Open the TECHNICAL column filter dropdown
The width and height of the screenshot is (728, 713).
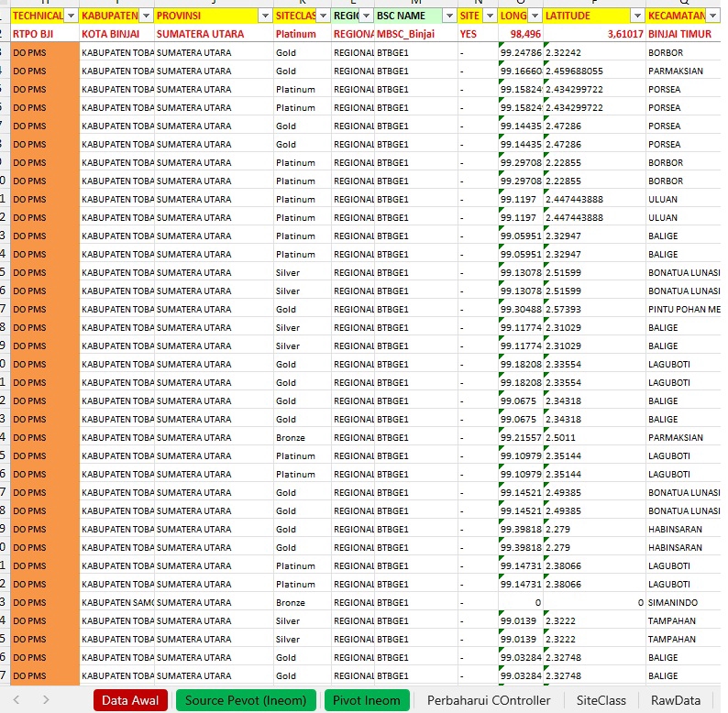pyautogui.click(x=71, y=16)
